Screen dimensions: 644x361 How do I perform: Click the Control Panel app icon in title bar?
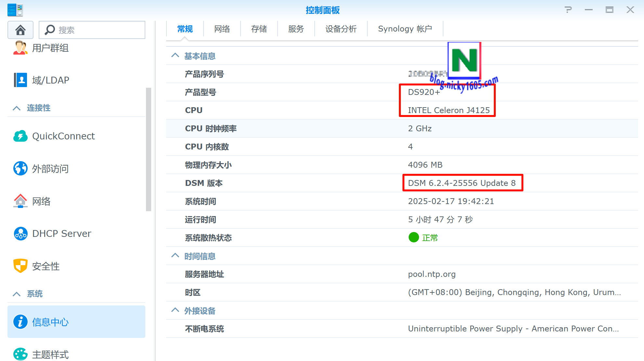15,10
